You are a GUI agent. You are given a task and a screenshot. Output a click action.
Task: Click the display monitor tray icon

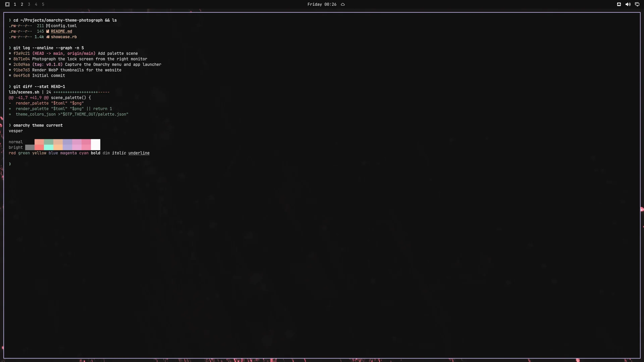637,4
